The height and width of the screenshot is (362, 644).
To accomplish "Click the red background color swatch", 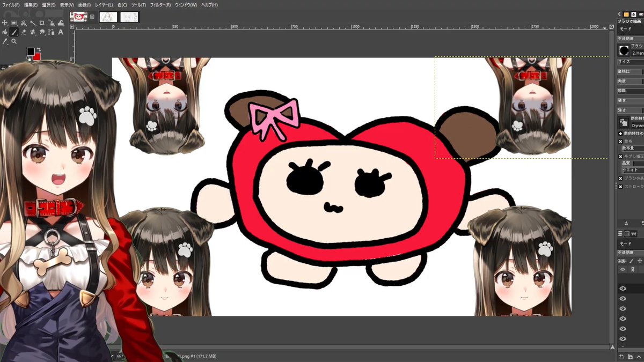I will pyautogui.click(x=37, y=56).
